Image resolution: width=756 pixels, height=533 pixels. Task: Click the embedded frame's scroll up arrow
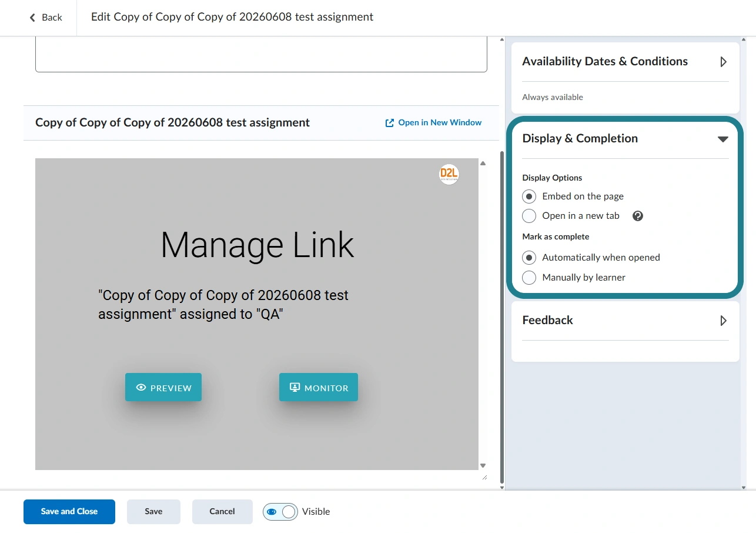click(483, 163)
